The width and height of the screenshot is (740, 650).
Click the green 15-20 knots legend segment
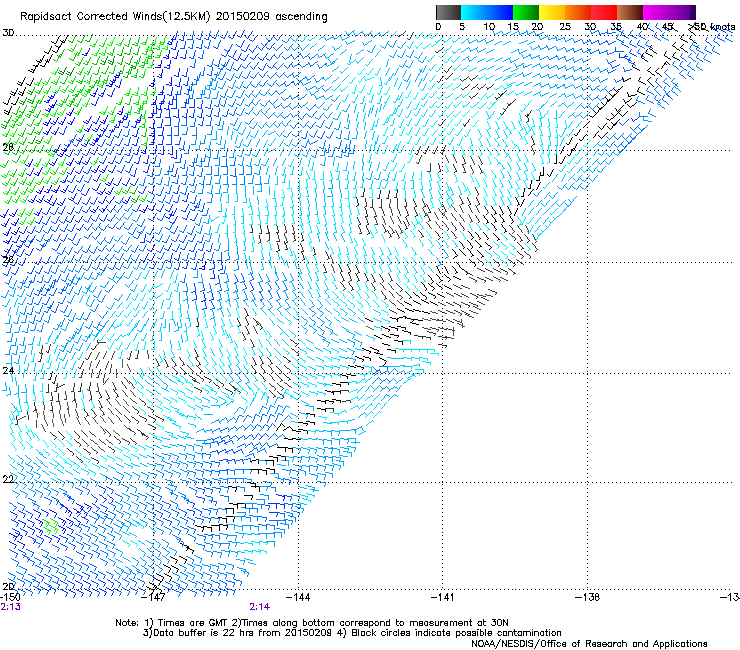pyautogui.click(x=526, y=12)
